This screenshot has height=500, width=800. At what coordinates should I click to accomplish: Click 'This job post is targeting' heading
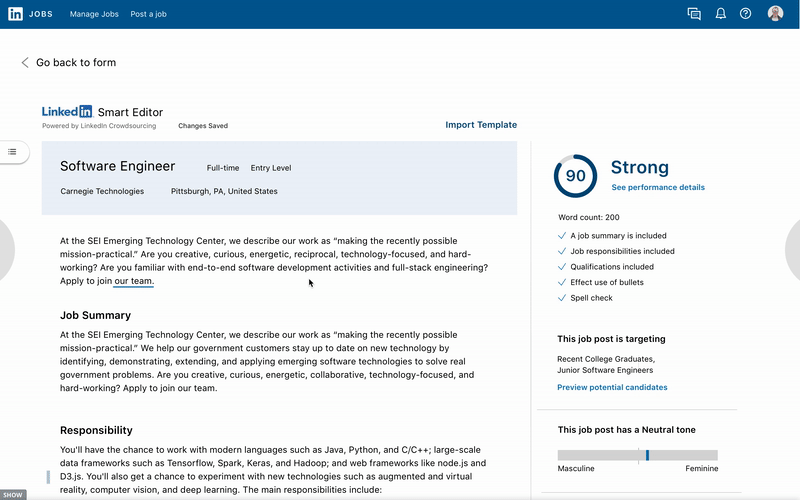611,339
